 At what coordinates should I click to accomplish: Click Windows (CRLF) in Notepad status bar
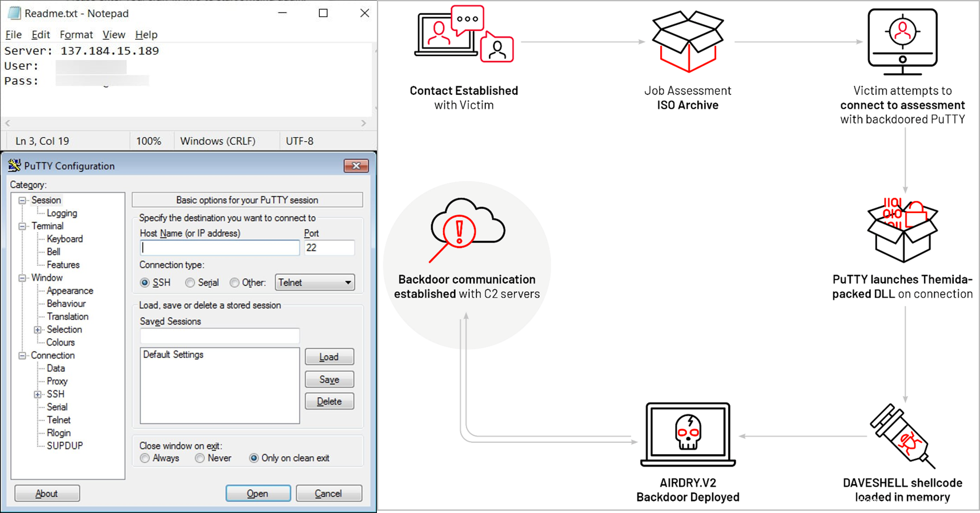[218, 141]
